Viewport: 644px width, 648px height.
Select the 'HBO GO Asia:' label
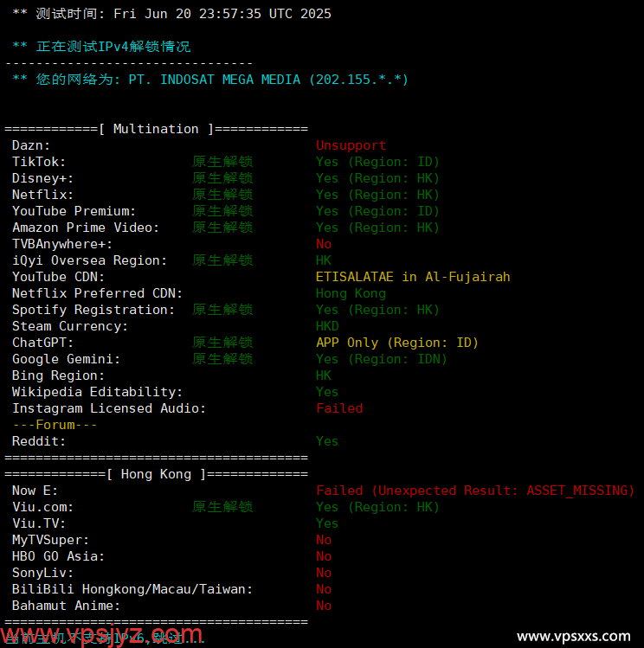point(58,556)
